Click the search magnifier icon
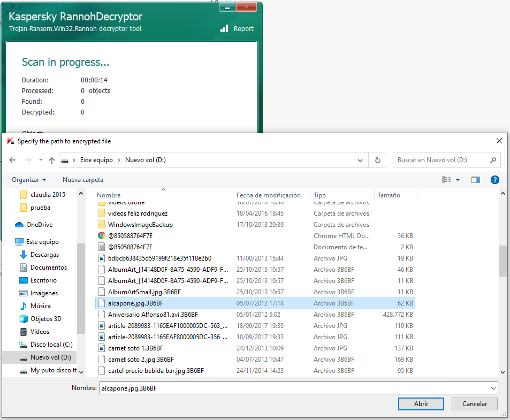This screenshot has height=420, width=510. (493, 160)
